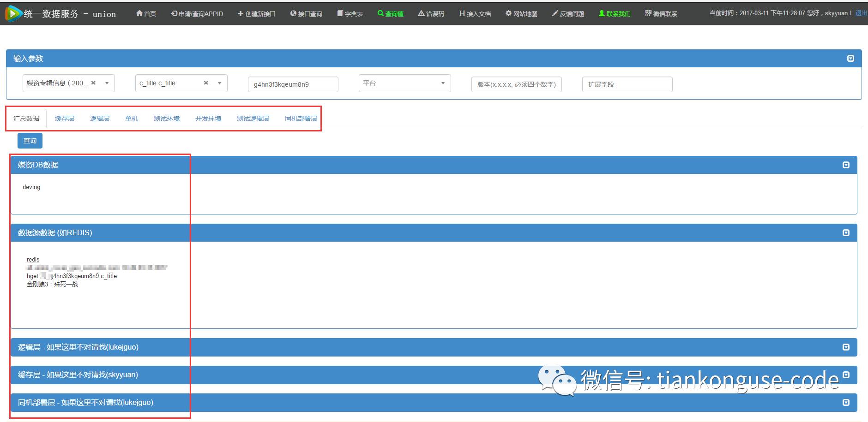Open 创建新接口 navigation item
This screenshot has width=868, height=422.
click(x=256, y=14)
